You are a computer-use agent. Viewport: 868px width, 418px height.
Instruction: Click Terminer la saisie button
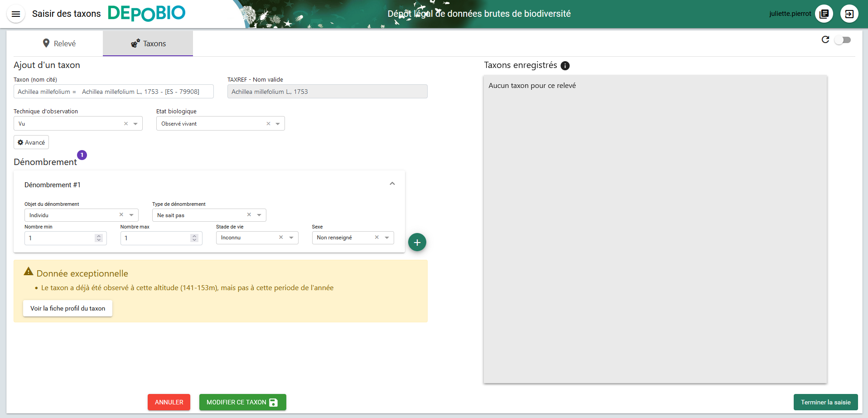[x=825, y=402]
